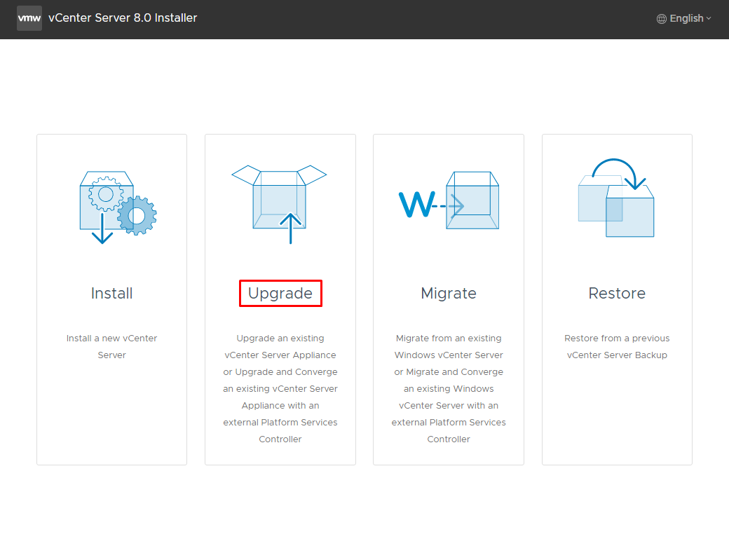Click the 'vCenter Server 8.0 Installer' title
The height and width of the screenshot is (560, 729).
pyautogui.click(x=123, y=18)
